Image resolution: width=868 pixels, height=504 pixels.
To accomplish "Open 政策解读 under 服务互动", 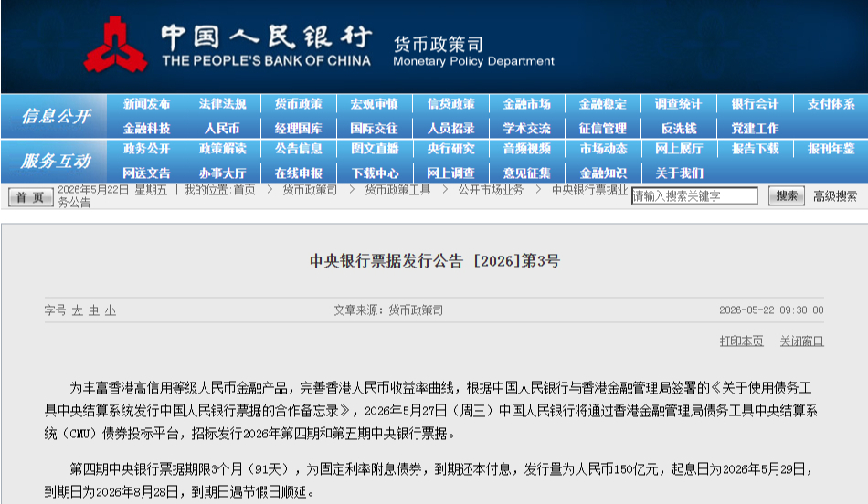I will click(x=222, y=149).
